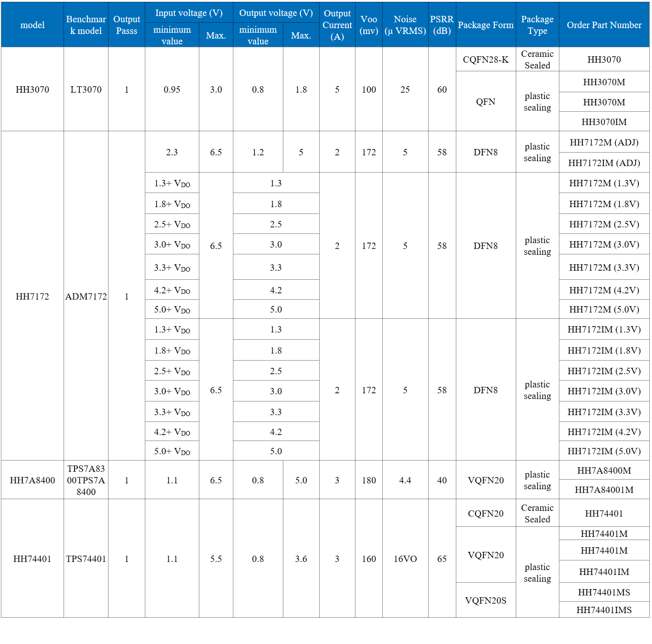This screenshot has height=644, width=652.
Task: Click part number HH7172IM (5.0V)
Action: (x=604, y=451)
